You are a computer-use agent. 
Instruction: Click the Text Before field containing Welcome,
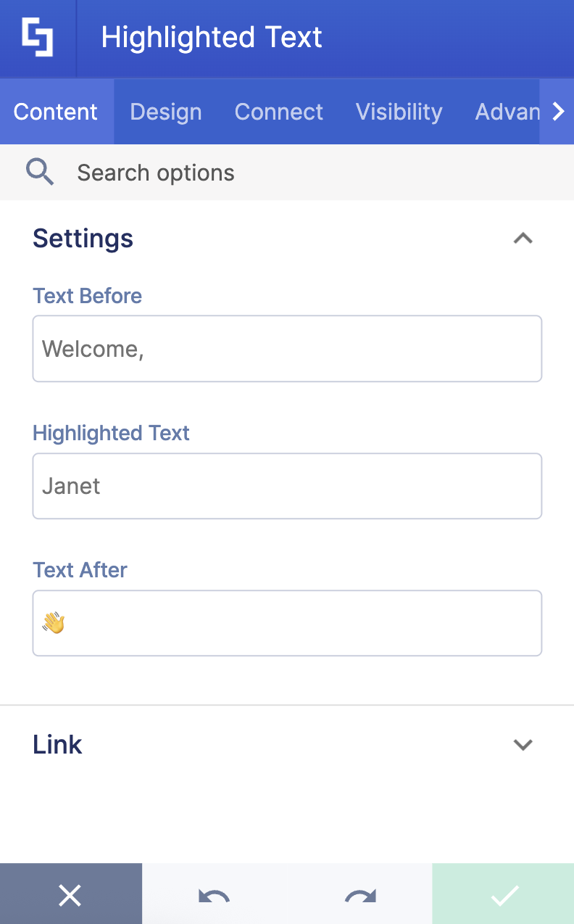tap(287, 348)
